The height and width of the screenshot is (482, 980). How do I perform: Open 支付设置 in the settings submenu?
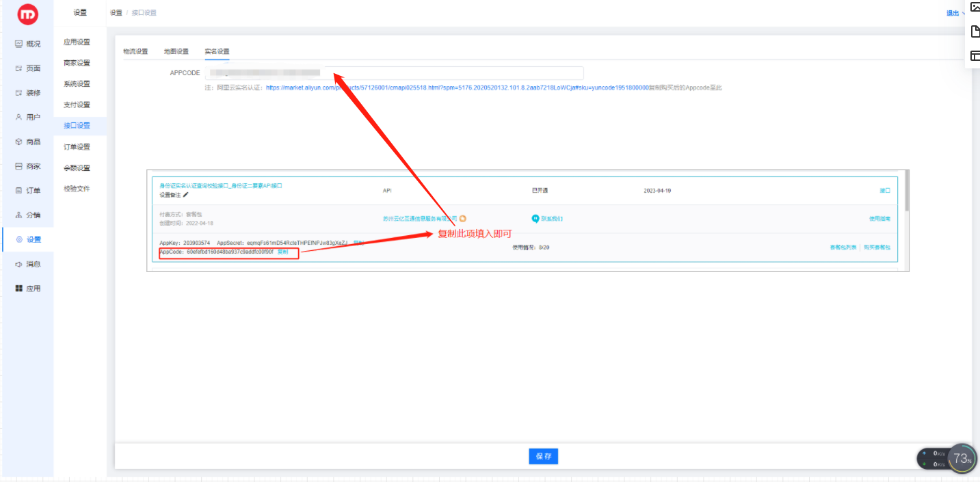[77, 105]
